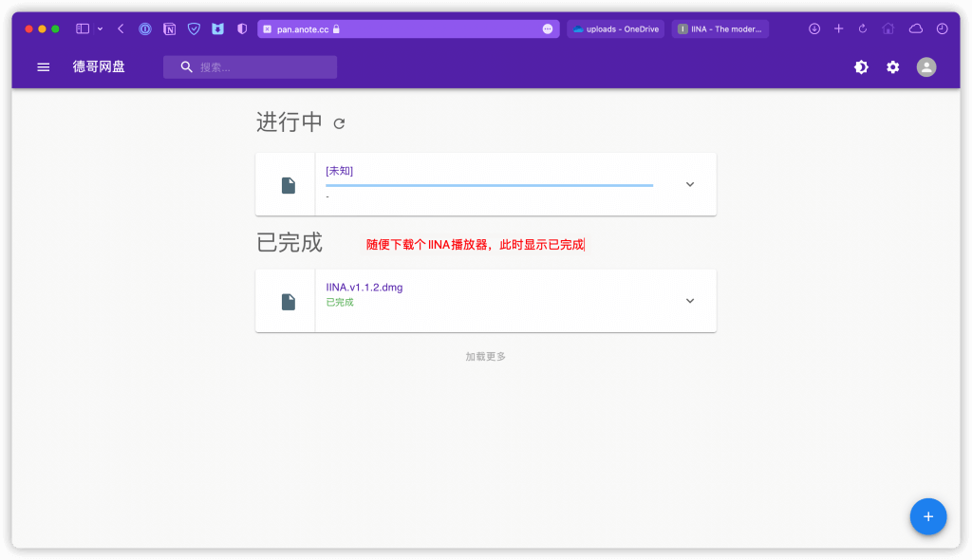The image size is (972, 560).
Task: Click the blue plus floating action button
Action: click(927, 516)
